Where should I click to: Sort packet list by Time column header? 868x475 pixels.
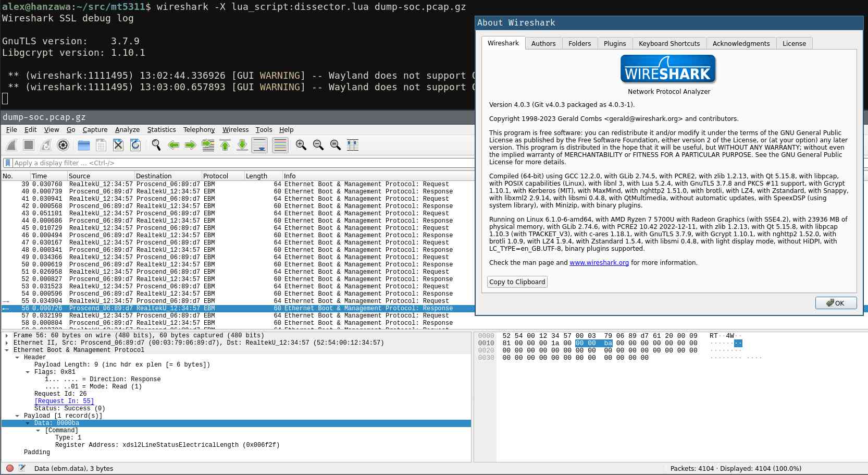(48, 176)
